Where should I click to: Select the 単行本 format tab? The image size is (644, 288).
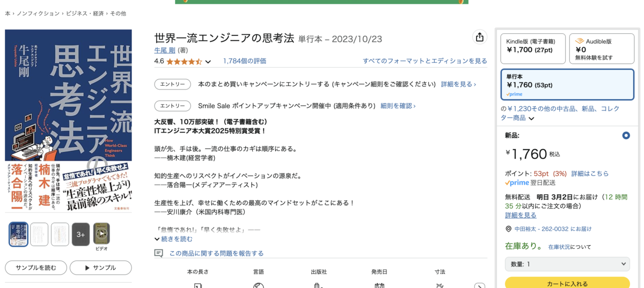tap(567, 84)
